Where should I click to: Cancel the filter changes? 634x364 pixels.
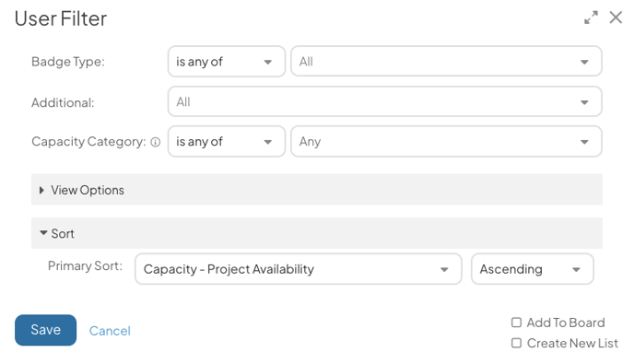click(x=110, y=331)
